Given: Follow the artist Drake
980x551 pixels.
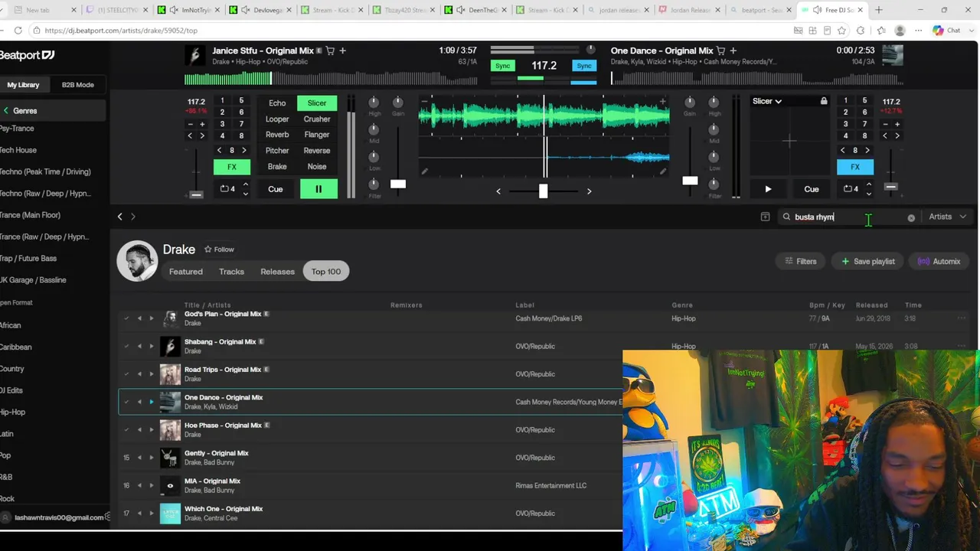Looking at the screenshot, I should [x=219, y=249].
